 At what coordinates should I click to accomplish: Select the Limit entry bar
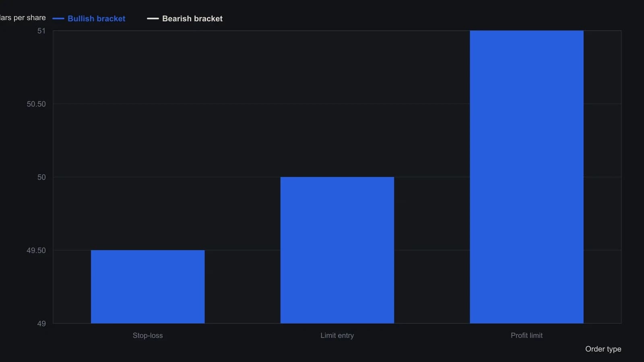click(337, 250)
